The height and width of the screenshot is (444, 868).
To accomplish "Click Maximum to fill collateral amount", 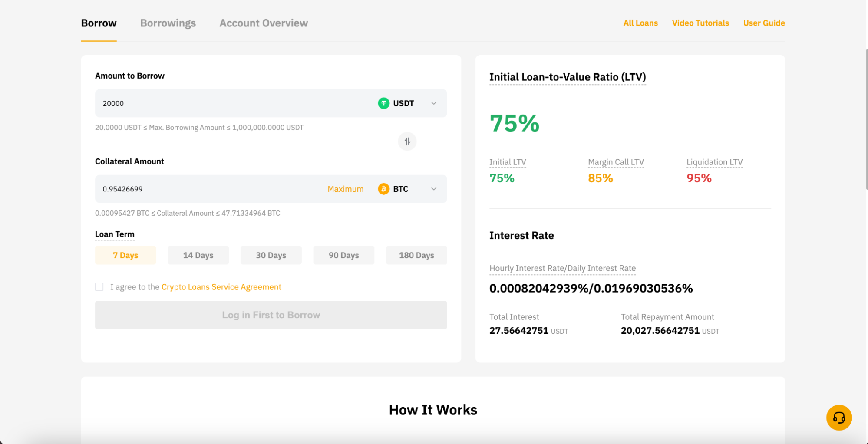I will pyautogui.click(x=345, y=189).
